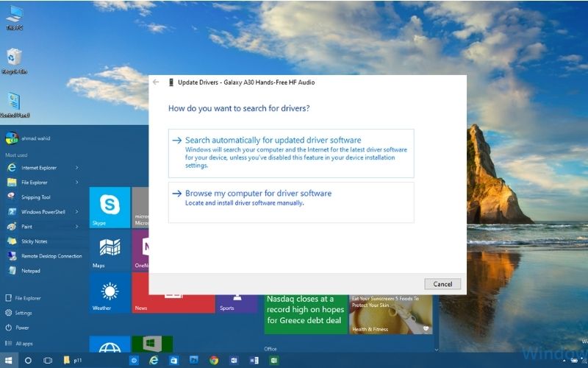Click the Cancel button

click(442, 284)
